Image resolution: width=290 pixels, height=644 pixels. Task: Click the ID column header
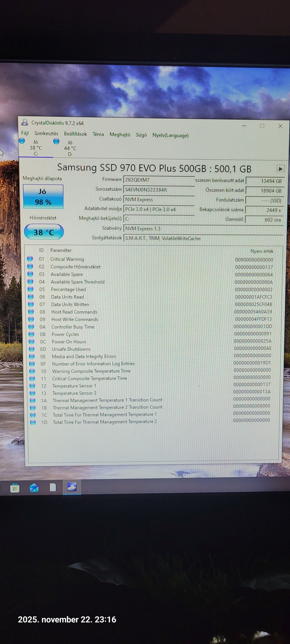point(41,250)
